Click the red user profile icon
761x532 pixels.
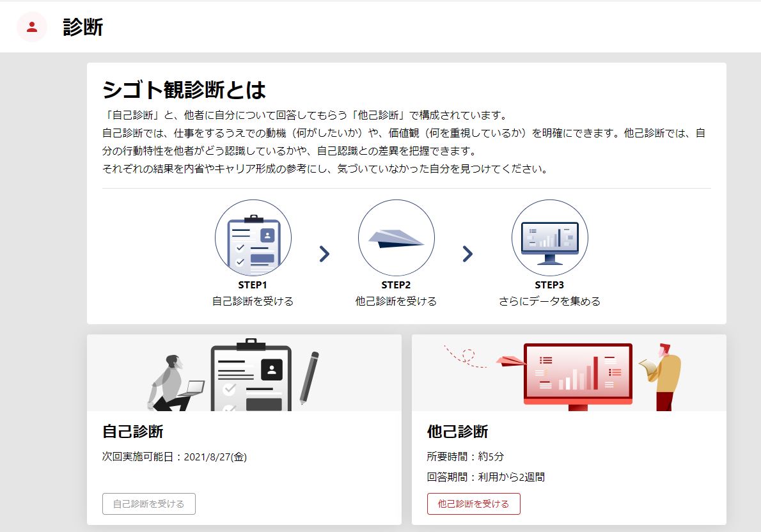click(x=32, y=27)
